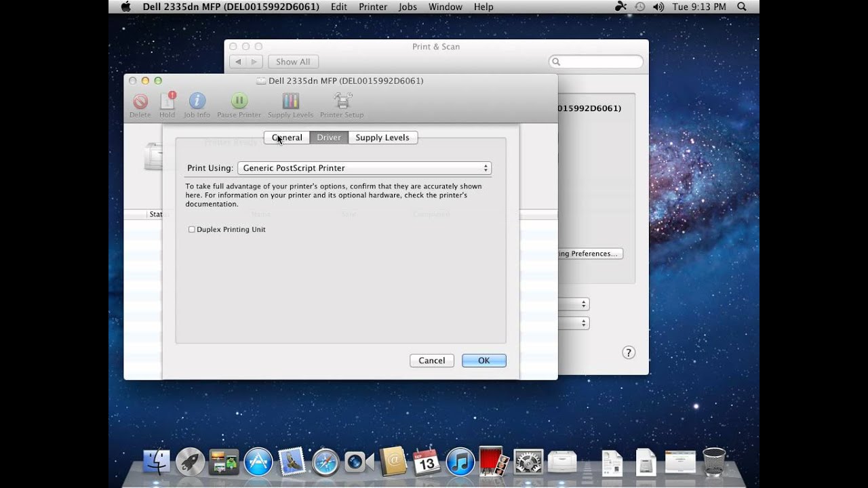
Task: Click the printer queue icon in Dock
Action: pyautogui.click(x=562, y=462)
